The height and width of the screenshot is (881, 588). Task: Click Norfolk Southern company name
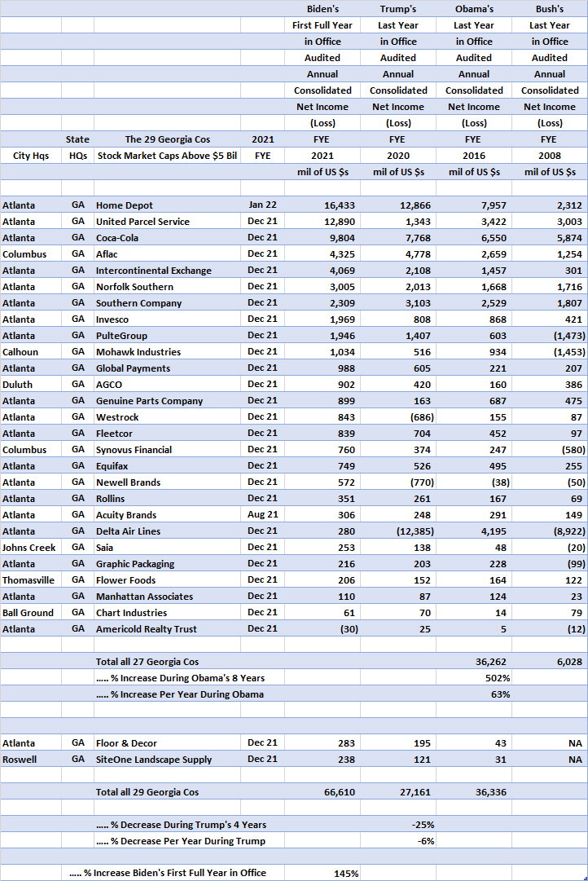click(x=134, y=287)
